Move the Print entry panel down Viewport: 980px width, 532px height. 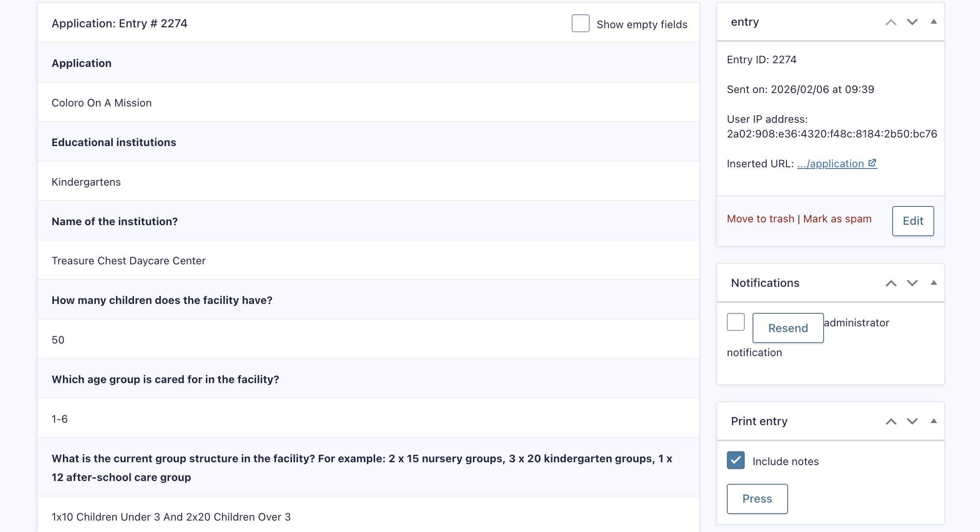pyautogui.click(x=912, y=421)
